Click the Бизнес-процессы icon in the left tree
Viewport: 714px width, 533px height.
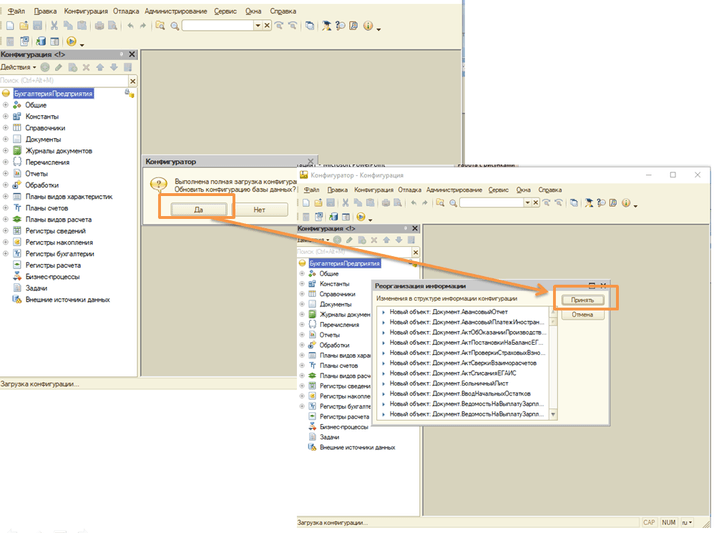[17, 276]
